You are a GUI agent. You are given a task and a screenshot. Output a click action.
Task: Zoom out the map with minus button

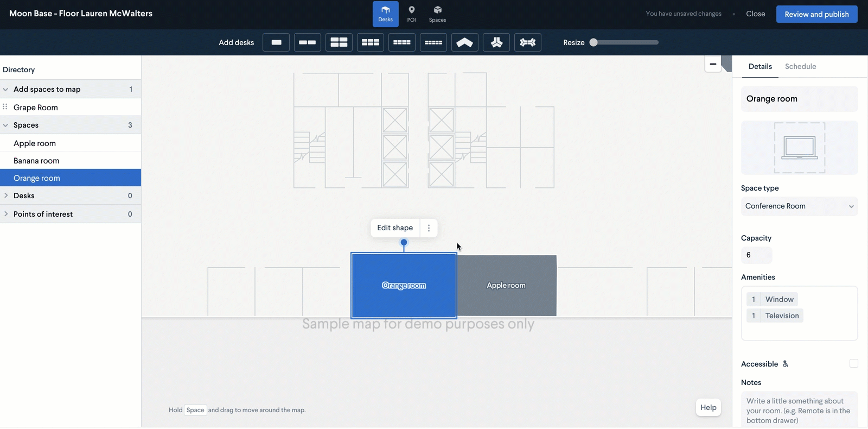coord(713,64)
